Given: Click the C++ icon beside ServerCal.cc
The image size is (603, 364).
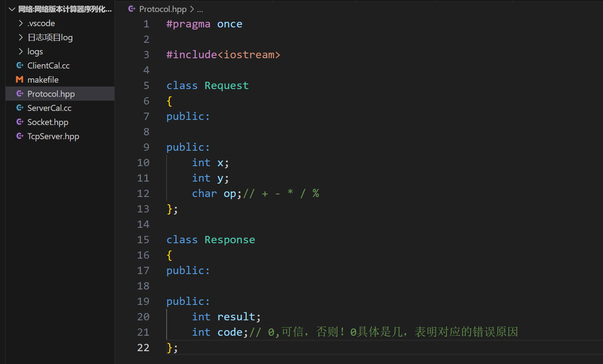Looking at the screenshot, I should pos(20,108).
